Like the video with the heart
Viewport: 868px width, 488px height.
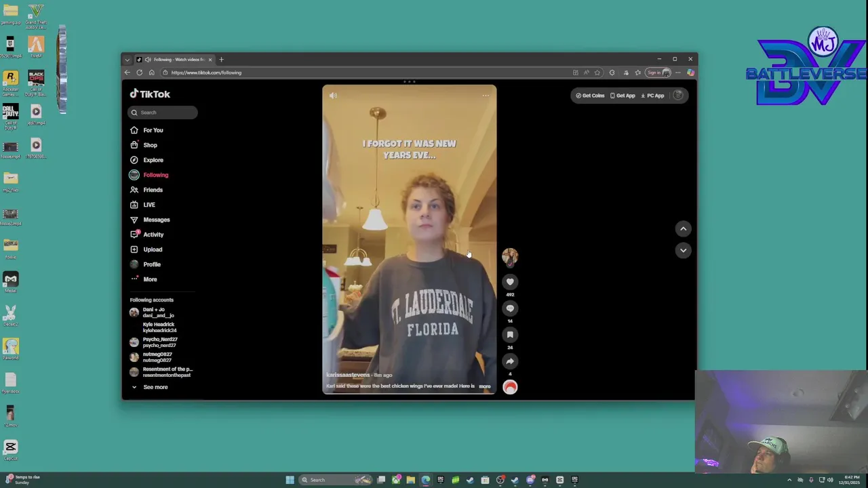[510, 282]
